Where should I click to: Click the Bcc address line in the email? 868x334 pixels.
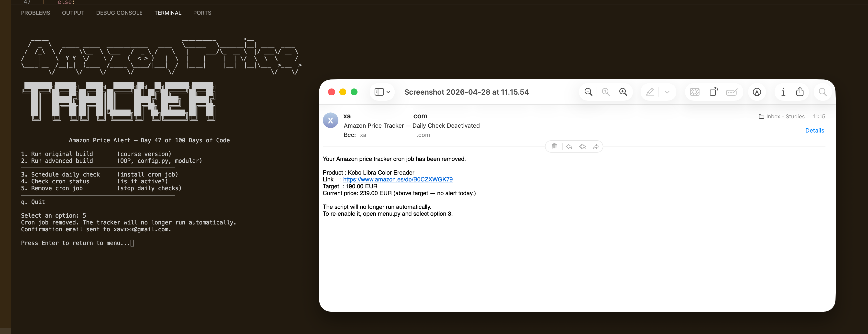[387, 135]
